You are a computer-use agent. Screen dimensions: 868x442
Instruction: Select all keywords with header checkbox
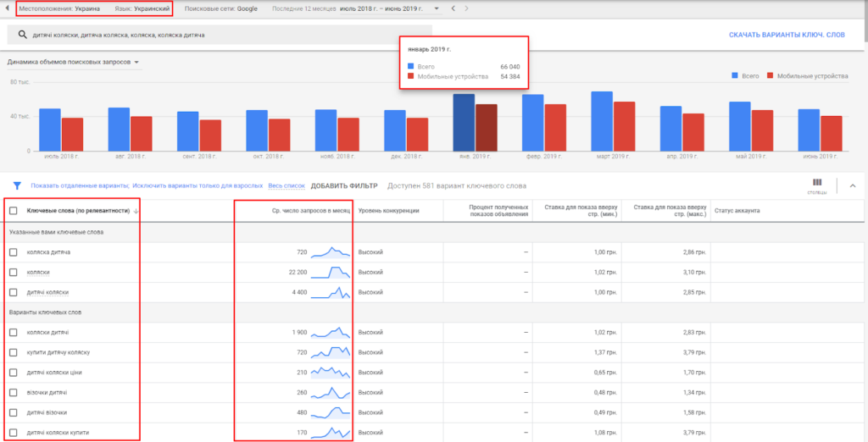(x=13, y=211)
